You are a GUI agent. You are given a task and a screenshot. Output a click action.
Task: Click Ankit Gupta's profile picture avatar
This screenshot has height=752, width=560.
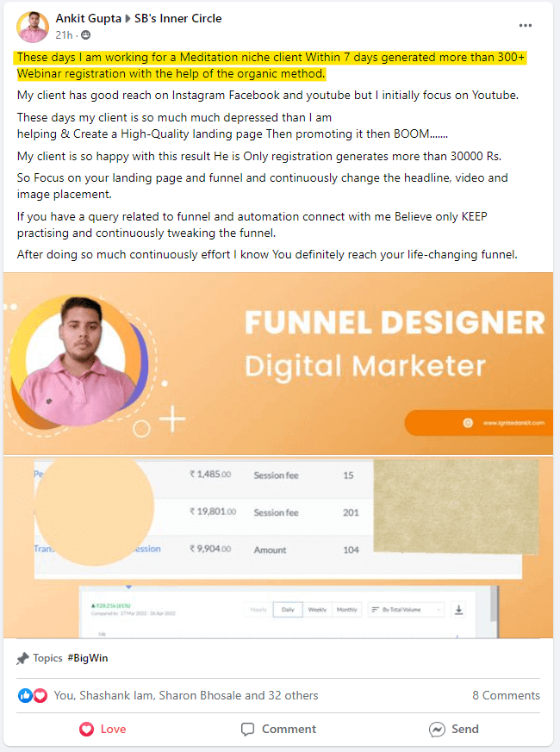[x=33, y=27]
